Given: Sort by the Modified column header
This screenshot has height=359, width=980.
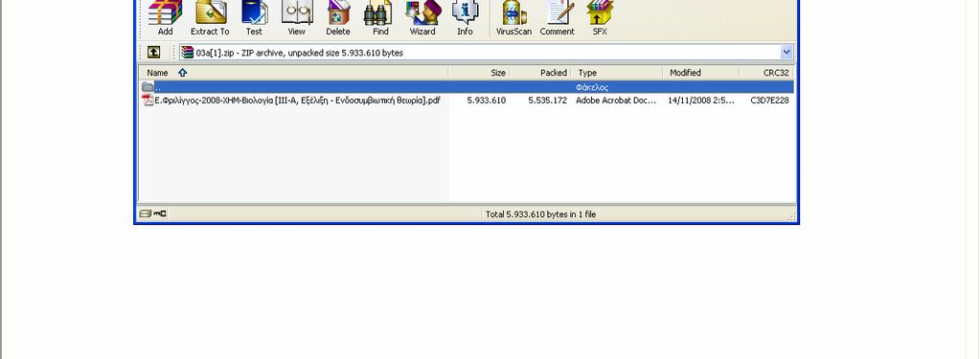Looking at the screenshot, I should click(x=701, y=73).
